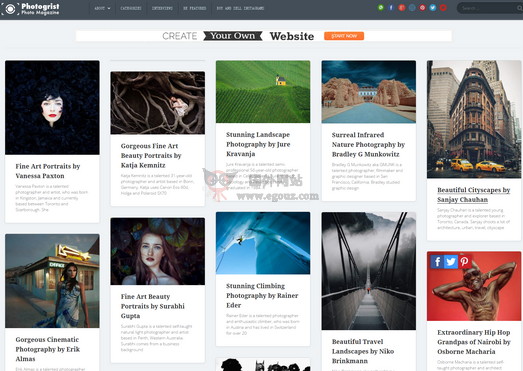Open the Categories menu item

[x=131, y=8]
